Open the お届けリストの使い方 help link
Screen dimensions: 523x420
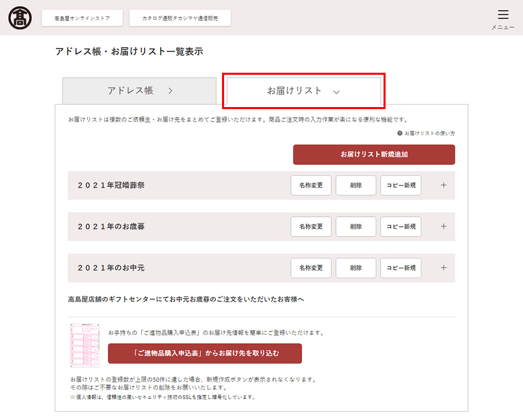(430, 133)
